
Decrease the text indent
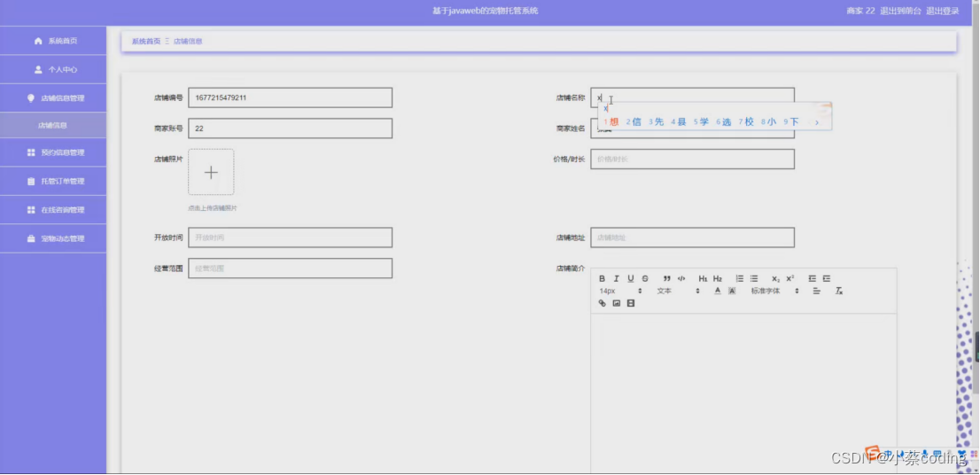pos(812,279)
